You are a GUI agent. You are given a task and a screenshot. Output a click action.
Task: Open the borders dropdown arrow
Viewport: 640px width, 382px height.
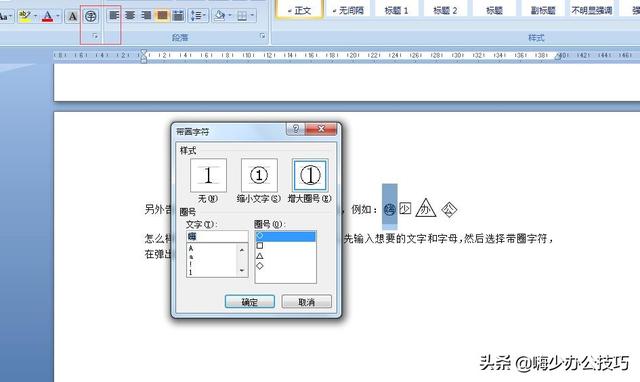252,16
